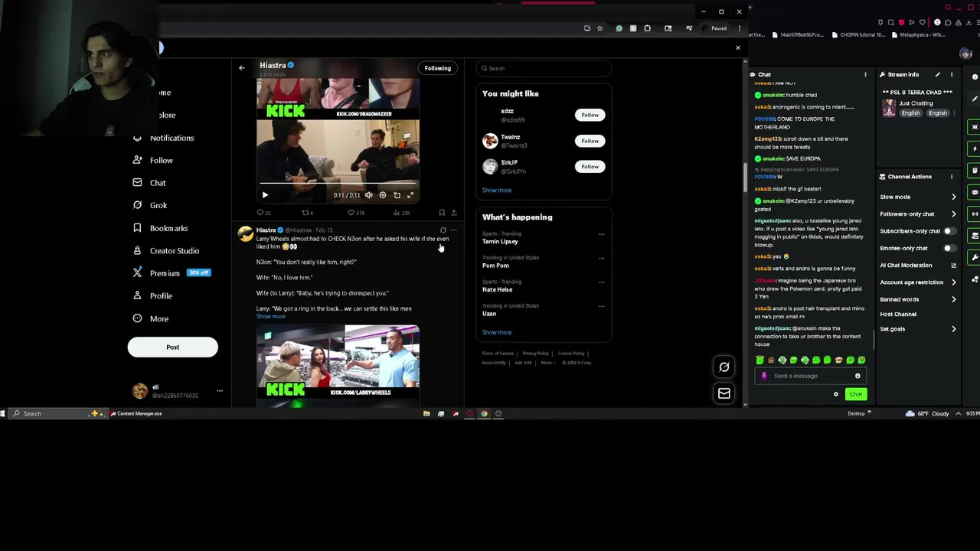Play the video in the tweet
This screenshot has width=980, height=551.
[x=265, y=195]
